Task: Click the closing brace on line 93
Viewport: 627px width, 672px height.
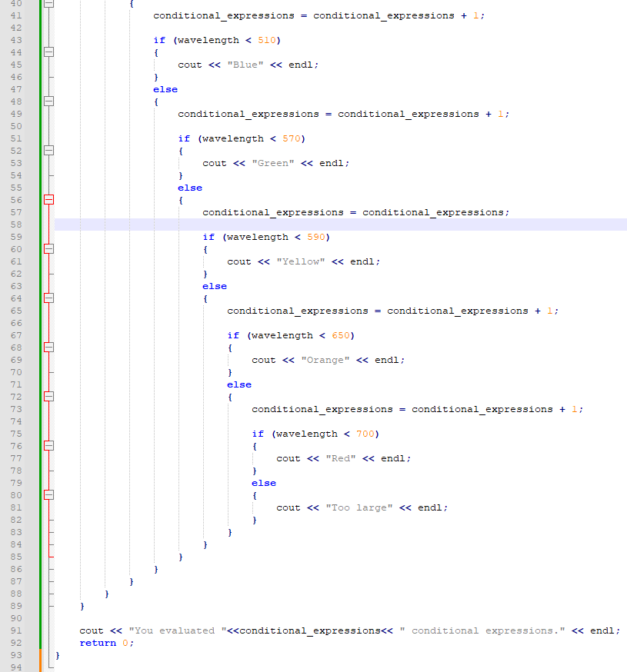Action: tap(58, 655)
